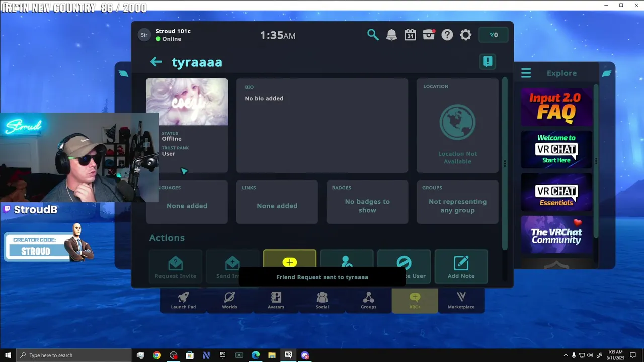Viewport: 644px width, 362px height.
Task: Click the Mute User action
Action: (x=404, y=266)
